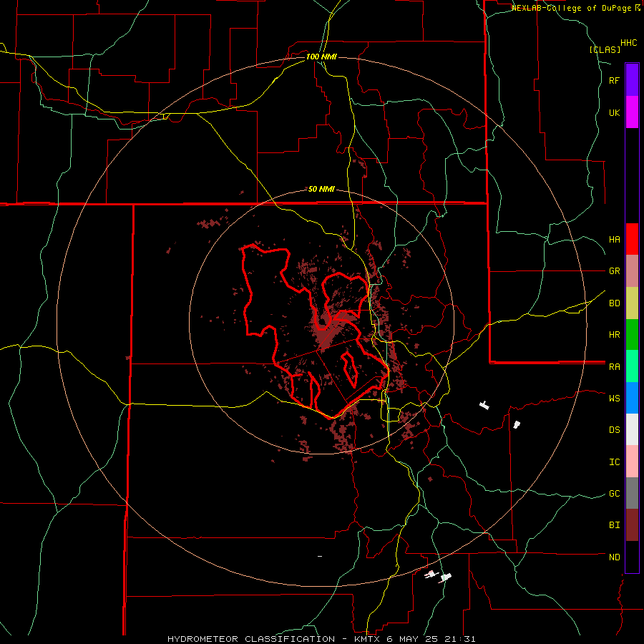This screenshot has width=644, height=644.
Task: Click the UK magenta legend color block
Action: 632,112
